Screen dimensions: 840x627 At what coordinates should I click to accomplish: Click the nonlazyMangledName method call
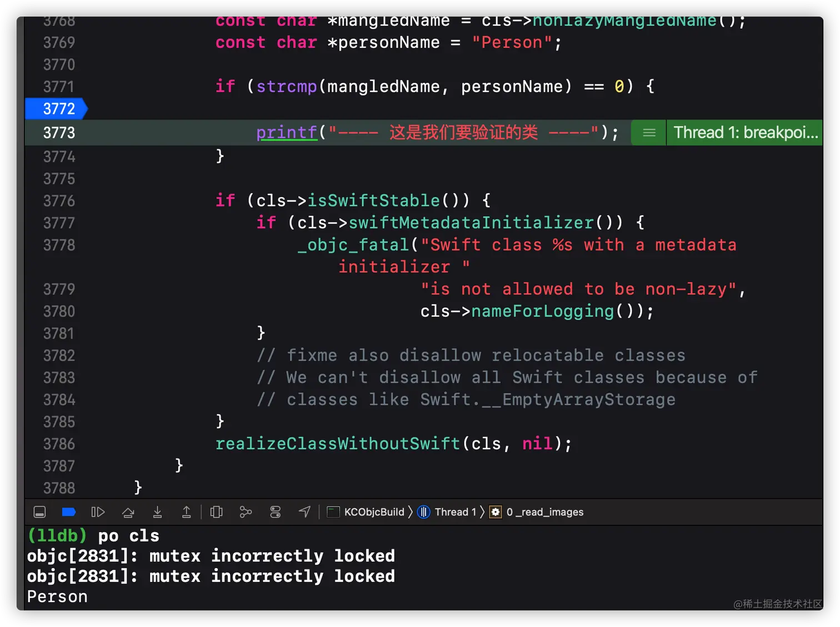coord(624,22)
